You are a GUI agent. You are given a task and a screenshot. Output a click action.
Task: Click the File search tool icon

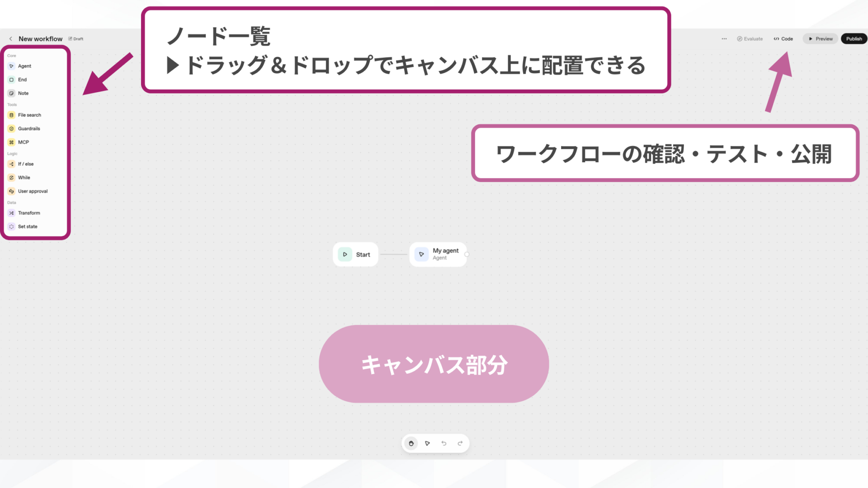(11, 115)
